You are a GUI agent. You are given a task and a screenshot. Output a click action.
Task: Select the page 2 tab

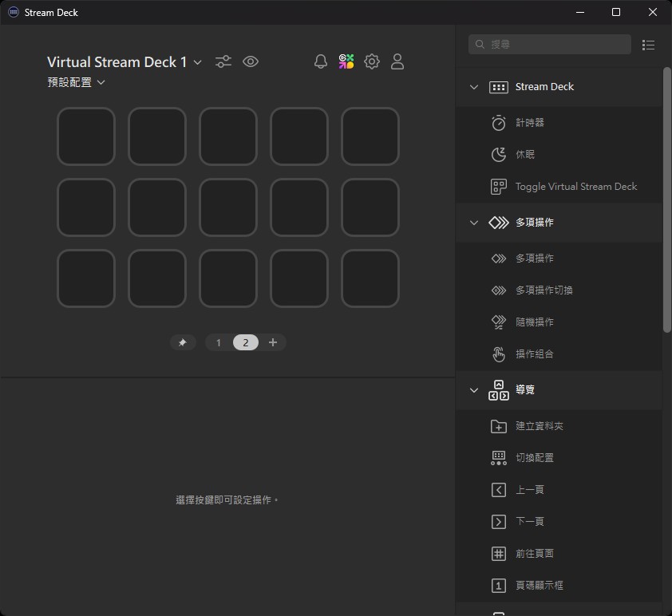(x=246, y=342)
